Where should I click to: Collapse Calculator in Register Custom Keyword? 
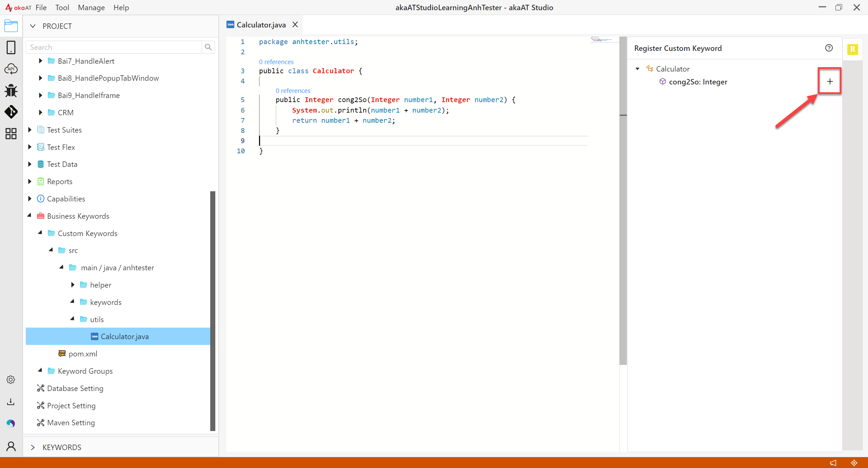(x=637, y=69)
